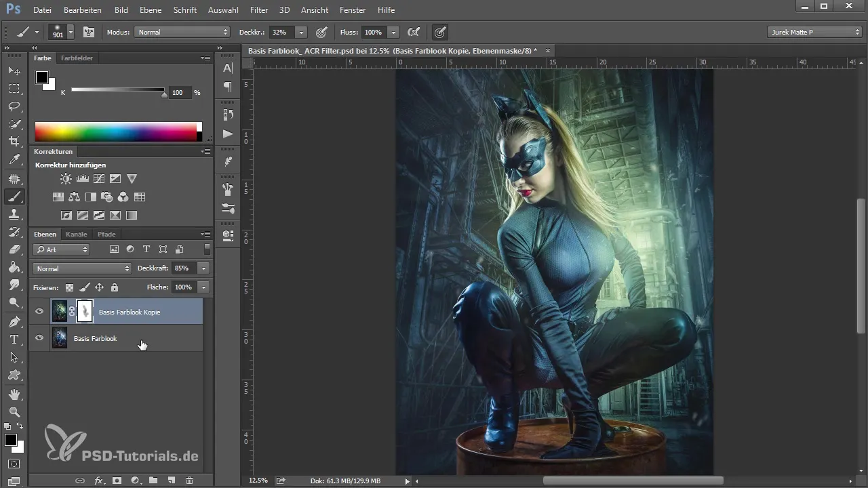Select the Eyedropper tool
Image resolution: width=868 pixels, height=488 pixels.
pyautogui.click(x=14, y=159)
